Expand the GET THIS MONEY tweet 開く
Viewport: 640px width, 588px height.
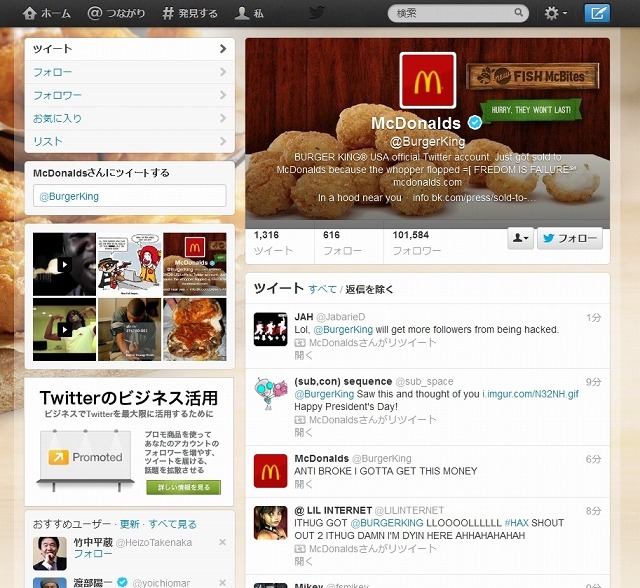[303, 484]
